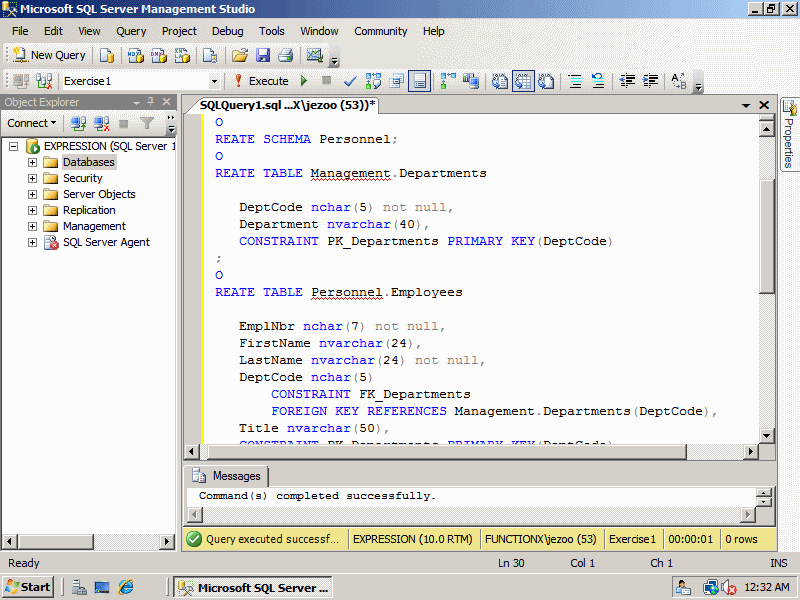Select the SQLQuery1.sql document tab
The width and height of the screenshot is (800, 600).
[x=287, y=105]
